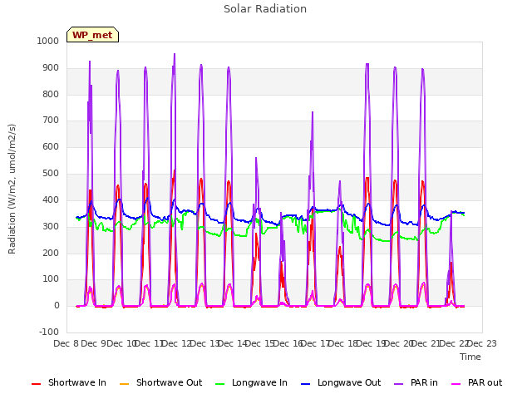Click the 100 y-axis tick label
Screen dimensions: 532x399
[x=51, y=279]
